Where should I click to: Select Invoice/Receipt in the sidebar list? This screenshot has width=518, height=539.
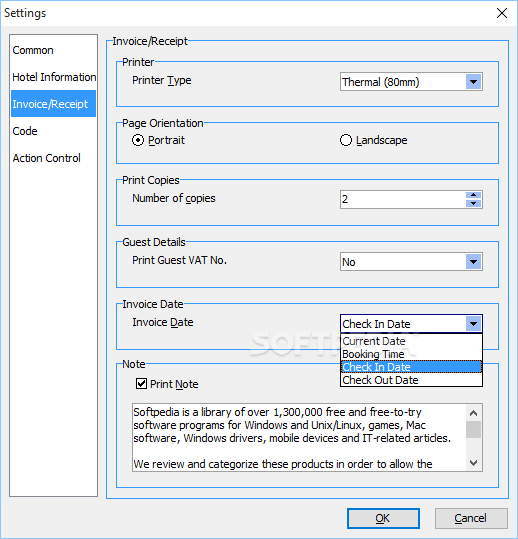click(53, 104)
